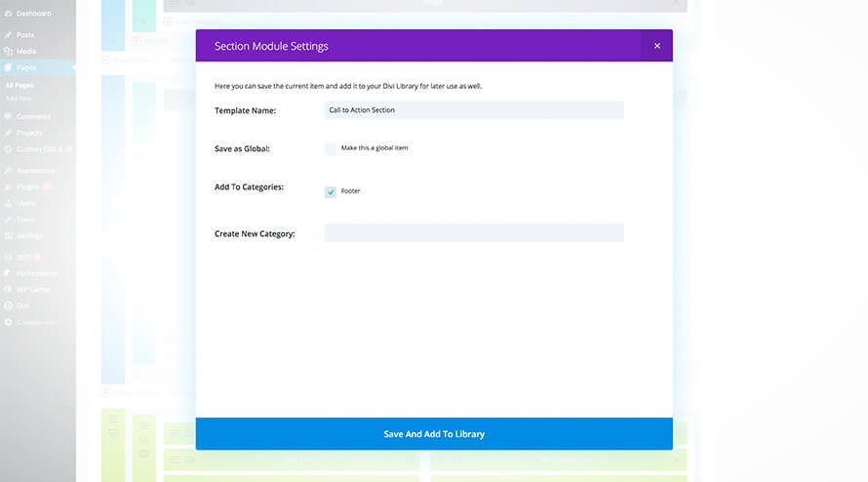Click the Template Name text field
This screenshot has width=868, height=482.
click(x=473, y=110)
